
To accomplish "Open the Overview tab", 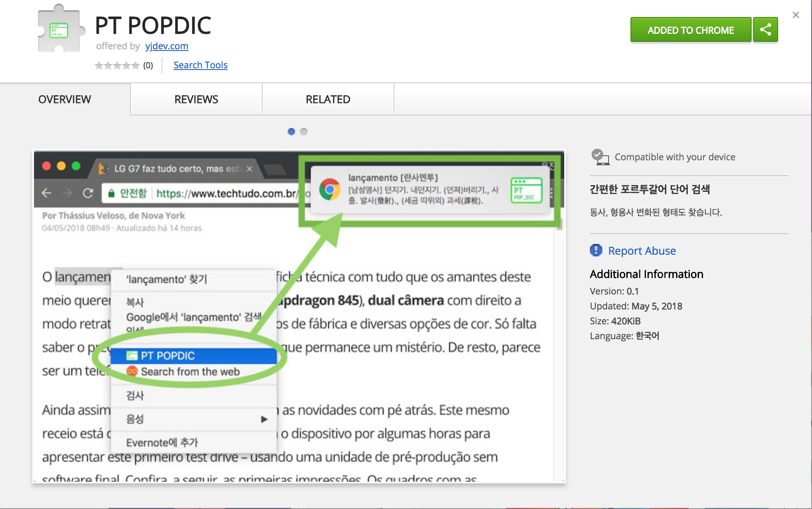I will (x=65, y=99).
